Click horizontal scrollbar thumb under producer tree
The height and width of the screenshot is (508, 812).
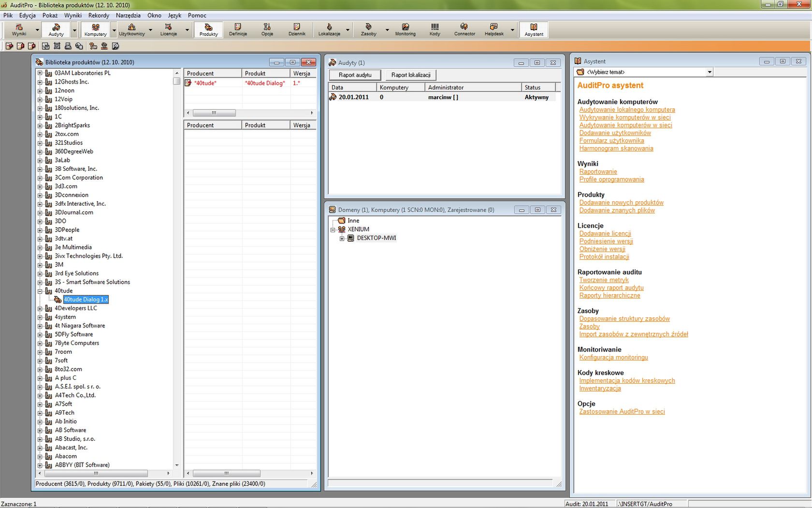coord(96,473)
